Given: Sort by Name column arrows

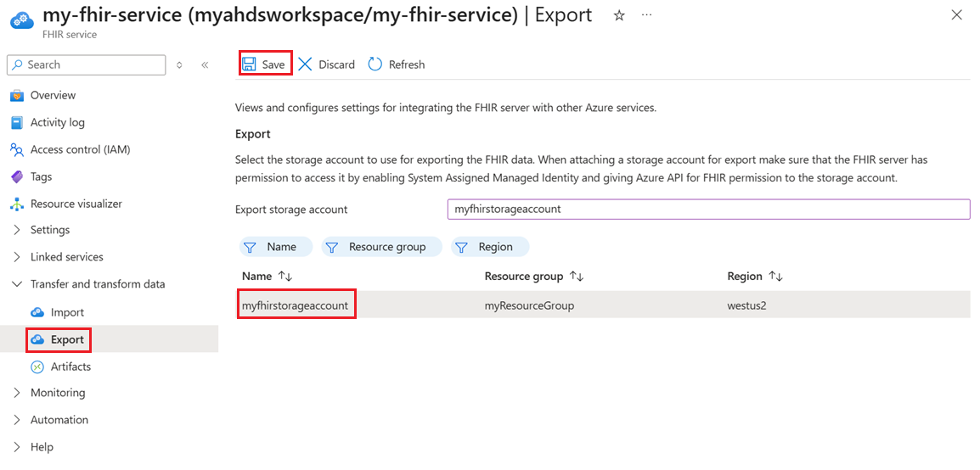Looking at the screenshot, I should [x=285, y=277].
